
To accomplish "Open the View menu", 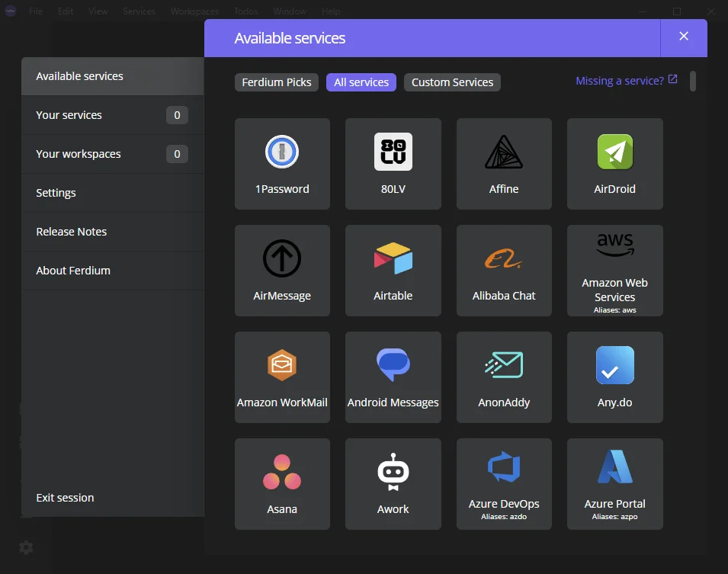I will click(x=98, y=11).
